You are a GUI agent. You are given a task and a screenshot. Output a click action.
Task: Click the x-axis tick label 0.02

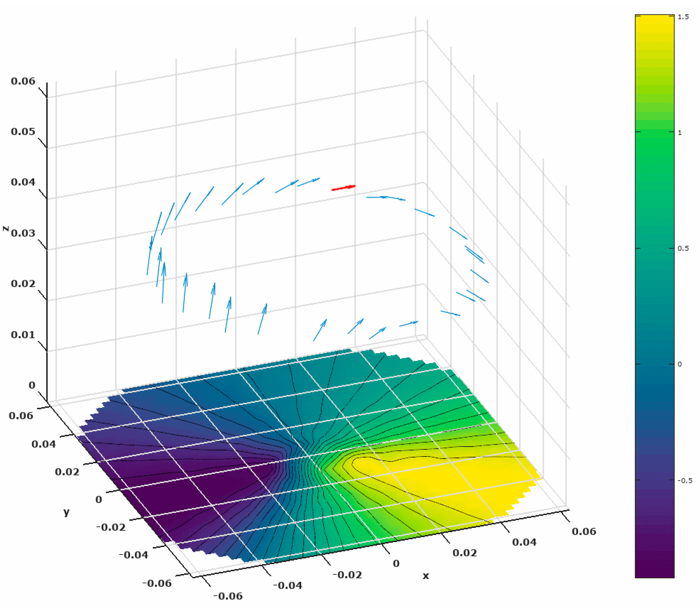[x=465, y=553]
